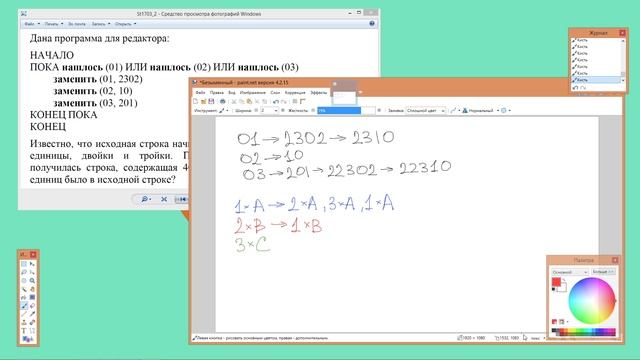This screenshot has width=640, height=360.
Task: Click Больше button in palette window
Action: pos(603,272)
